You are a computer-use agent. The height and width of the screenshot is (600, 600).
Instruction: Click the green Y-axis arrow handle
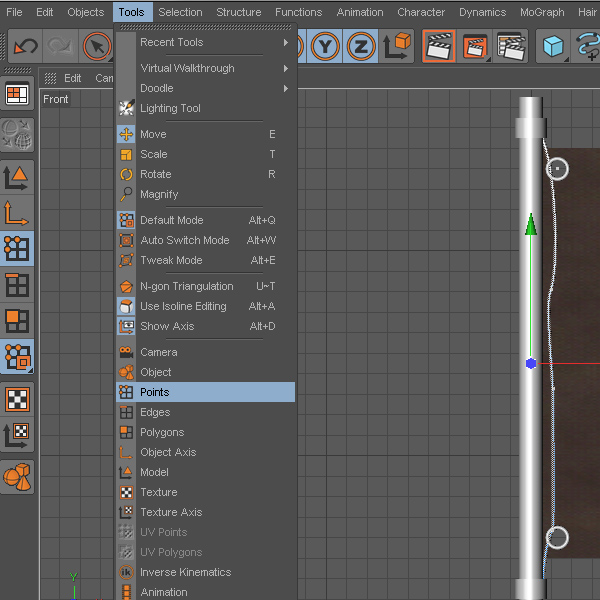point(530,224)
